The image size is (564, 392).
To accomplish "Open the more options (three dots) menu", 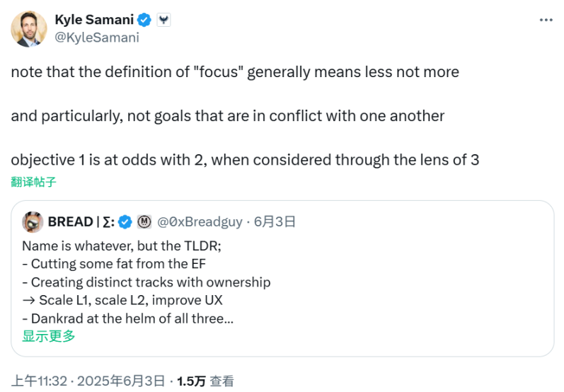I will 546,20.
